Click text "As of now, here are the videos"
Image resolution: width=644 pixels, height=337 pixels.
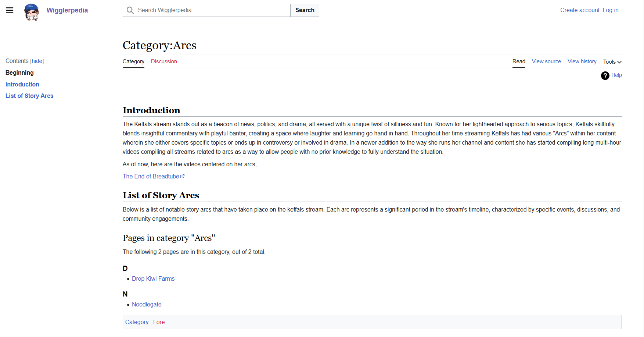[162, 164]
